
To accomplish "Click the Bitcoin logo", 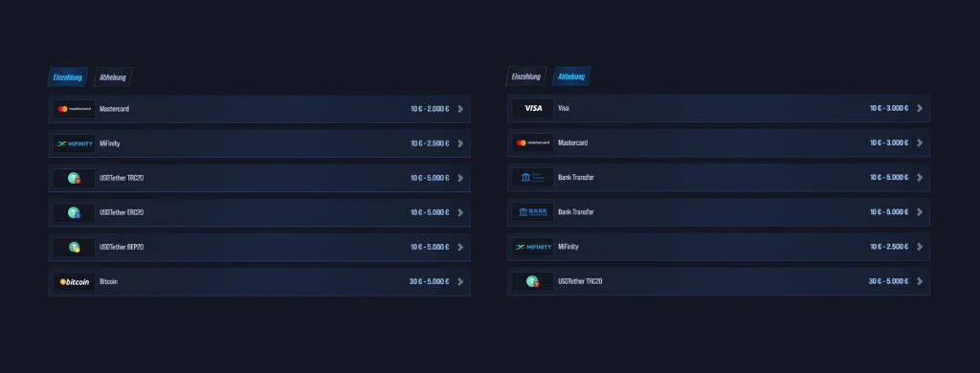I will click(x=75, y=282).
